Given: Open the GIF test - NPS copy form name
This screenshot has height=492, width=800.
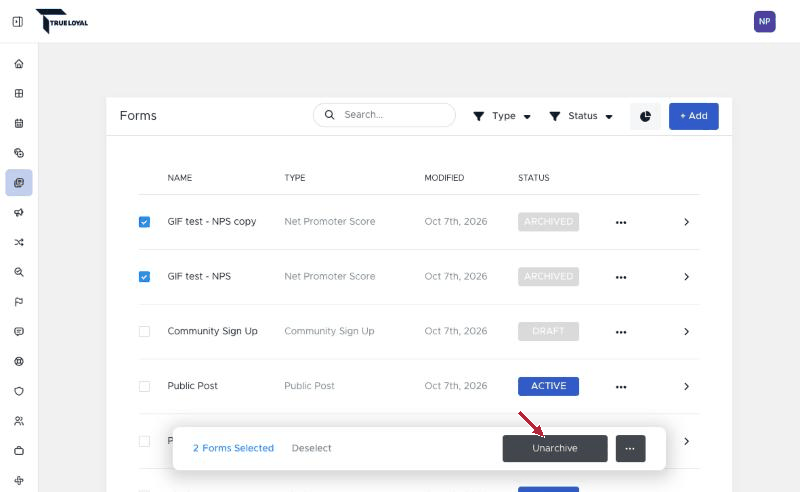Looking at the screenshot, I should pyautogui.click(x=212, y=222).
